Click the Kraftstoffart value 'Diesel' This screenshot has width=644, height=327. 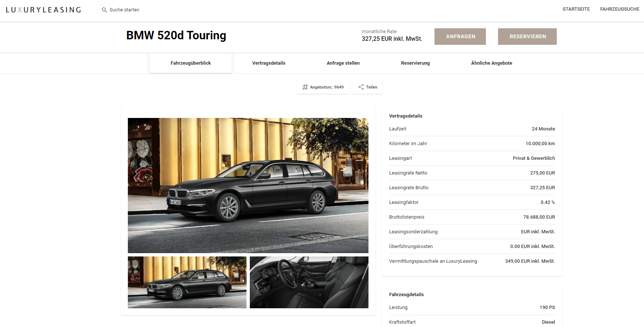pyautogui.click(x=548, y=322)
